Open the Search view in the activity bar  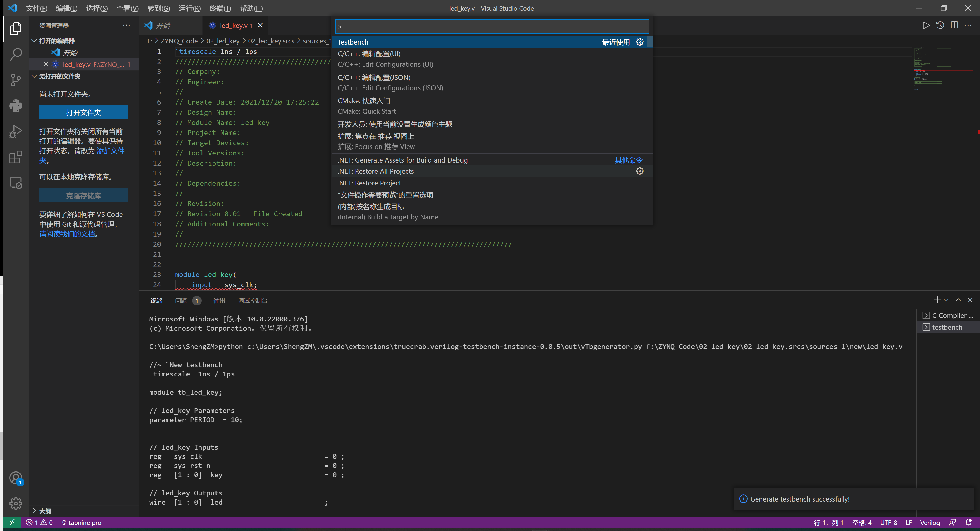pyautogui.click(x=16, y=54)
